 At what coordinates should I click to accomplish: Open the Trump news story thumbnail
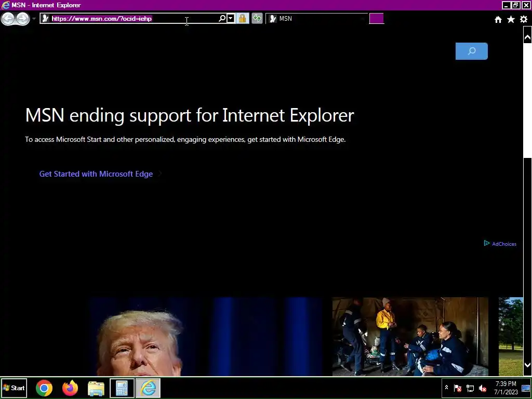tap(206, 337)
